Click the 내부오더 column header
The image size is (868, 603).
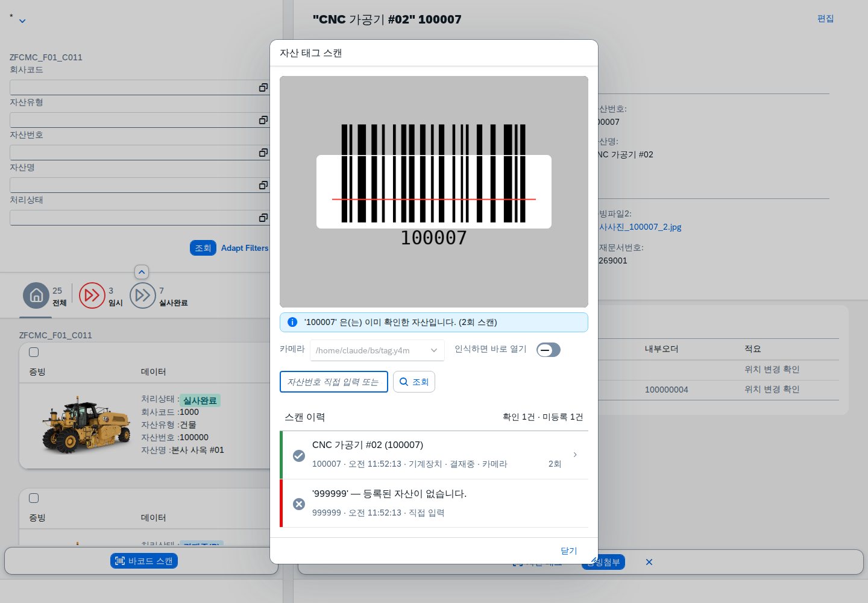661,349
